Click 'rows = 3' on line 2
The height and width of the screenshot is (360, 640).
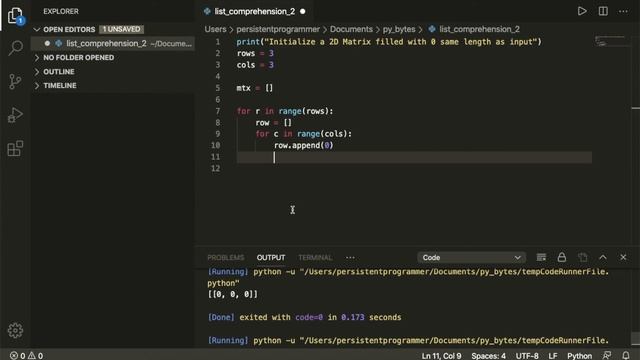pos(255,53)
